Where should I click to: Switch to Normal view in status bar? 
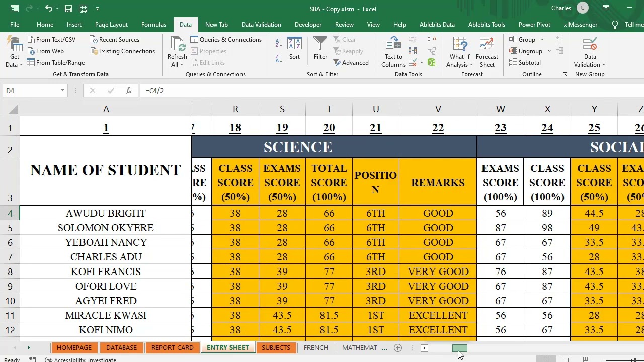pyautogui.click(x=546, y=359)
